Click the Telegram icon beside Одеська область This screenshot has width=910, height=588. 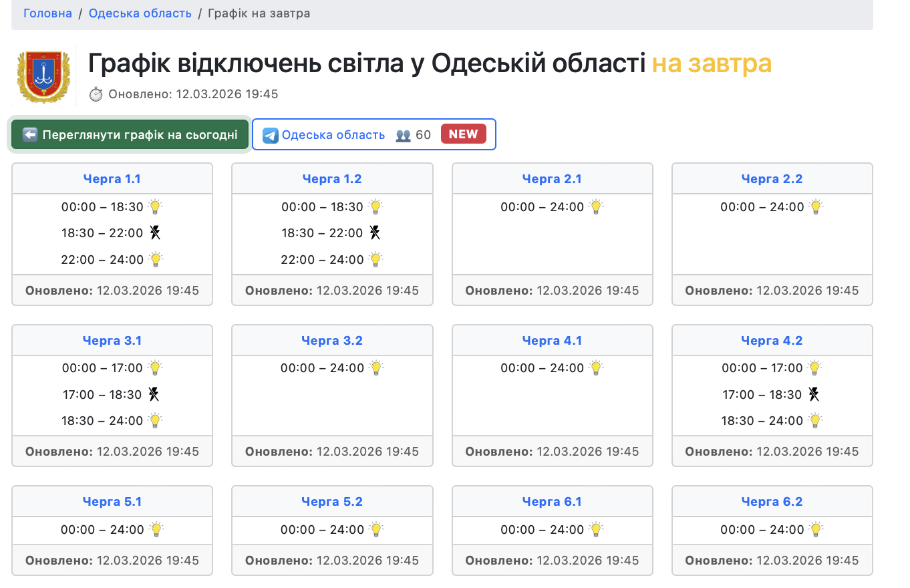(270, 136)
